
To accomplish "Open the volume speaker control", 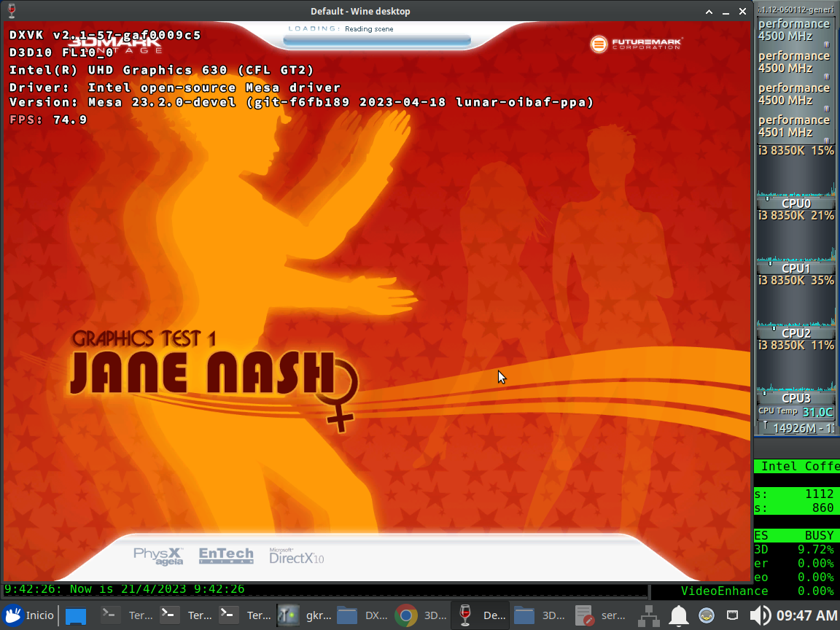I will coord(760,615).
